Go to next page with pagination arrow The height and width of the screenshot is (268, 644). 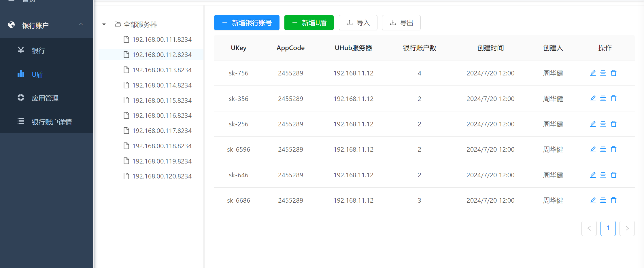click(627, 228)
